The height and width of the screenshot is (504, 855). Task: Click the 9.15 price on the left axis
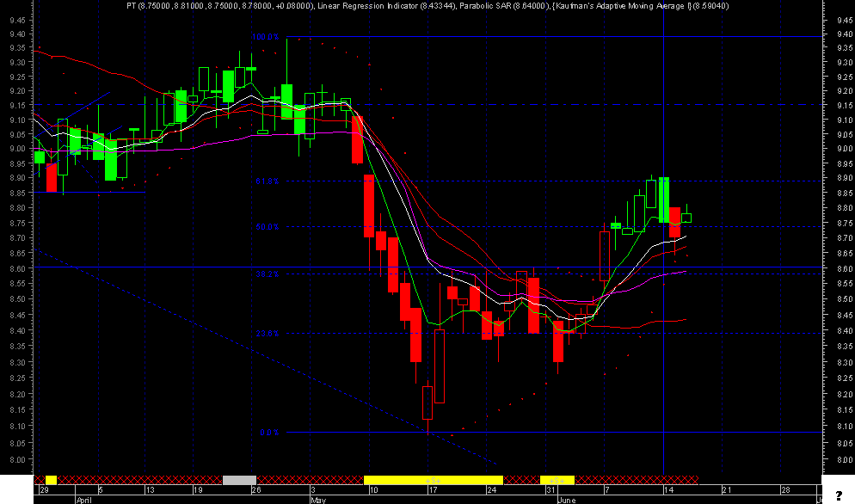tap(17, 105)
